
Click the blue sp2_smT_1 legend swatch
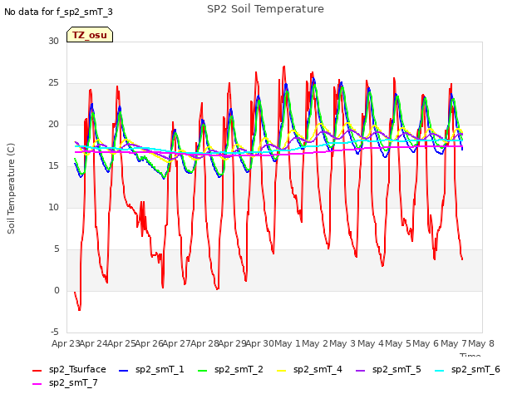coord(124,371)
